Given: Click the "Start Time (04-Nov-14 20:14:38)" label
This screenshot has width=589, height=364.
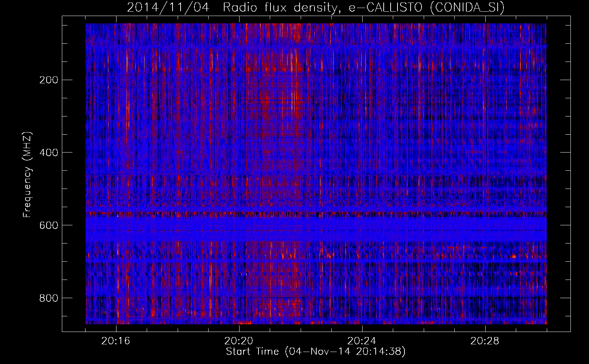Looking at the screenshot, I should point(316,352).
